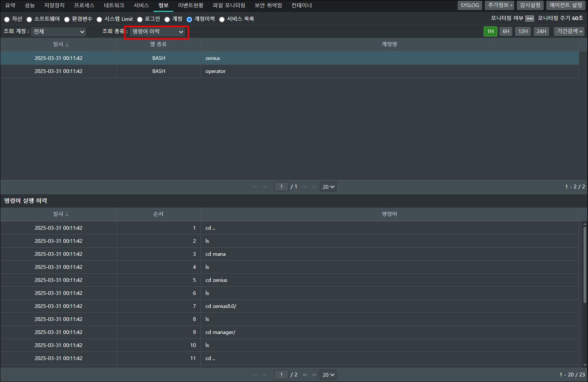Go to last page of account list
The width and height of the screenshot is (588, 382).
[x=314, y=187]
